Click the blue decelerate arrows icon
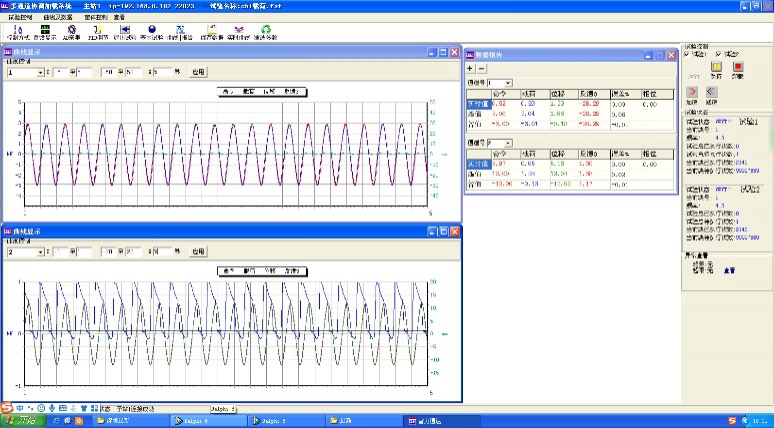774x428 pixels. point(712,91)
